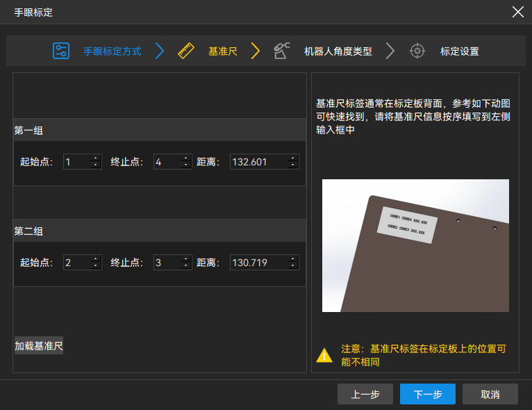Click the calibration board label preview image
The width and height of the screenshot is (532, 410).
(415, 245)
